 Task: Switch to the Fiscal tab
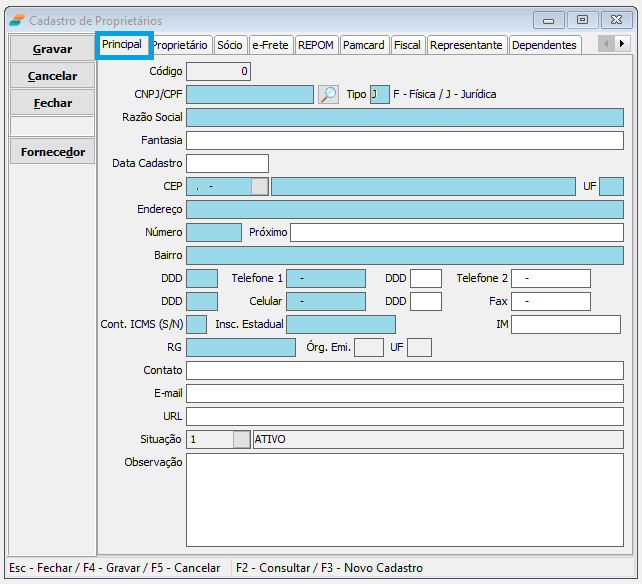(x=407, y=45)
